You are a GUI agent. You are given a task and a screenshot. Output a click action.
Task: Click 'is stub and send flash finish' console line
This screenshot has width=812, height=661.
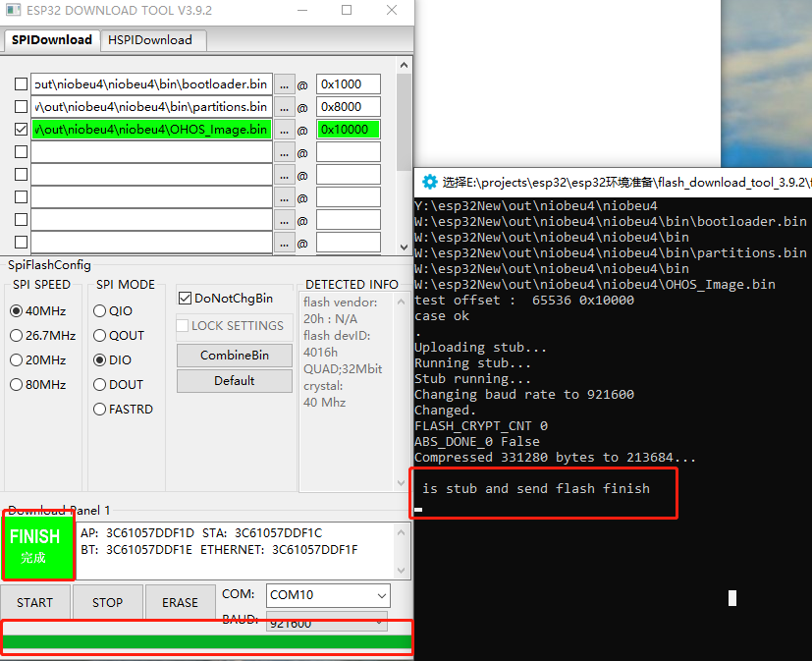(x=536, y=488)
